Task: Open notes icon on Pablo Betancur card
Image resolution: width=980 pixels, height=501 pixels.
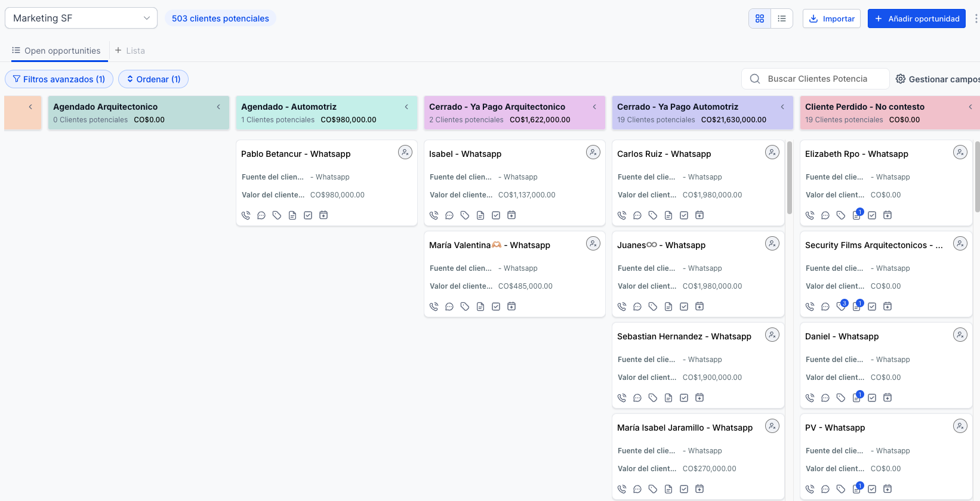Action: pyautogui.click(x=292, y=215)
